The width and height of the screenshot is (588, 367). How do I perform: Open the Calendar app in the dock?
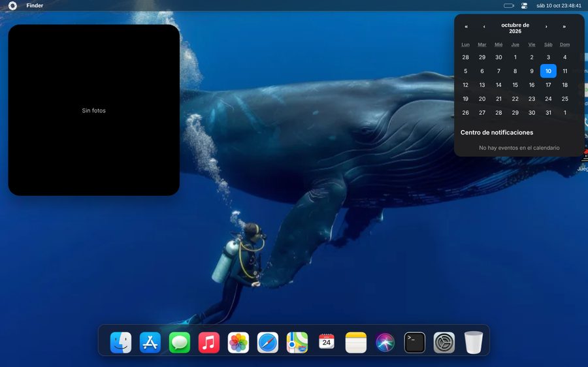click(x=327, y=342)
